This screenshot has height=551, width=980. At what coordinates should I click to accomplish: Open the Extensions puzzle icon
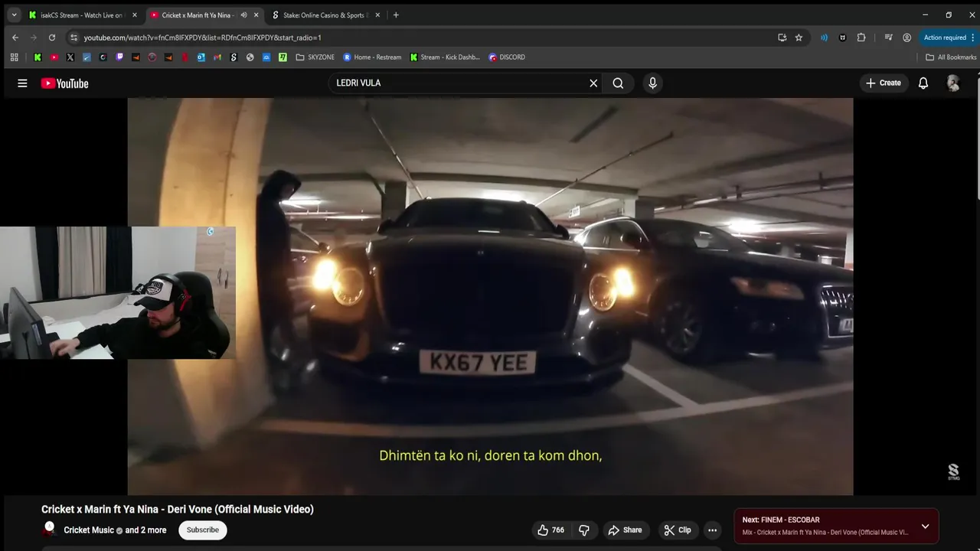pos(861,37)
